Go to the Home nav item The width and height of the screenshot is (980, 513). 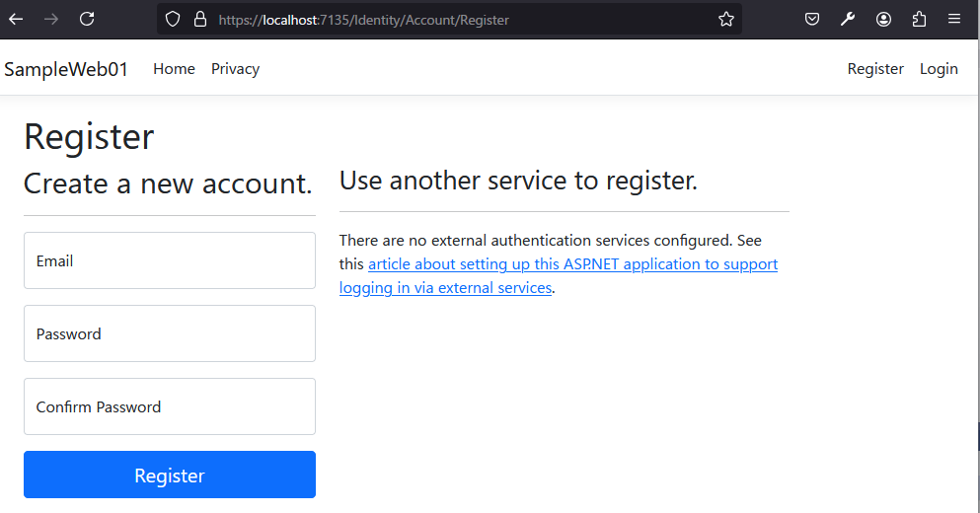[174, 69]
